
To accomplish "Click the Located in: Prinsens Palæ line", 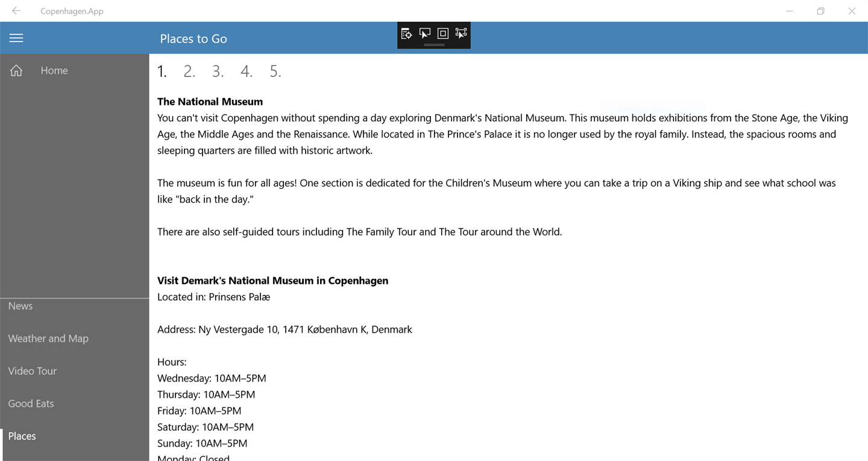I will (x=214, y=297).
